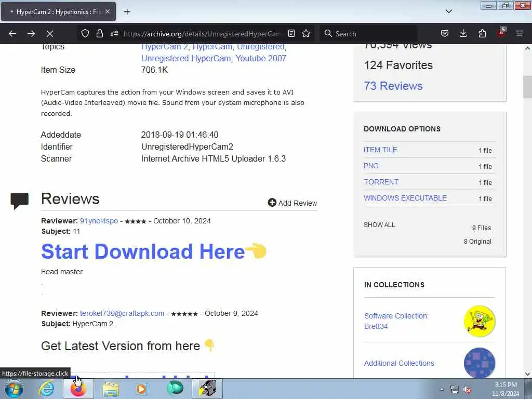Open the network tray icon
532x399 pixels.
(x=454, y=390)
